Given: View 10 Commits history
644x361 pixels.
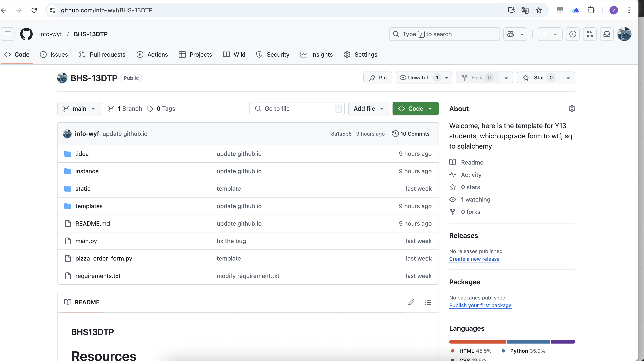Looking at the screenshot, I should (x=411, y=133).
